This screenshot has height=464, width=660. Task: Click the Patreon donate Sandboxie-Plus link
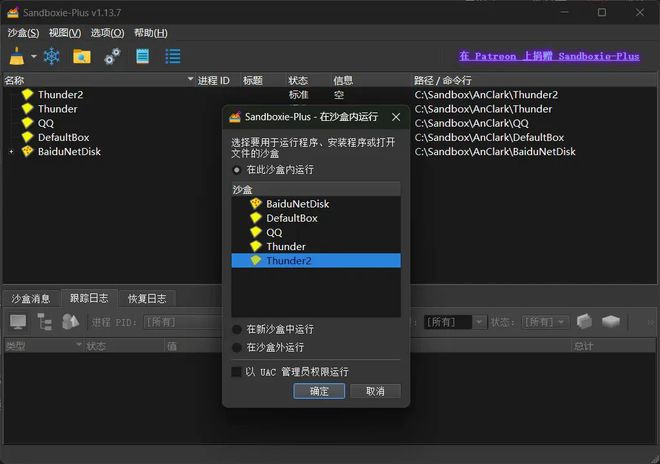click(549, 56)
